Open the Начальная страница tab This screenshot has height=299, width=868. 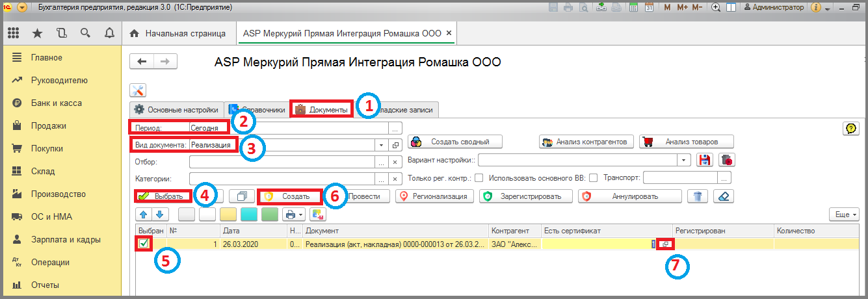[178, 33]
